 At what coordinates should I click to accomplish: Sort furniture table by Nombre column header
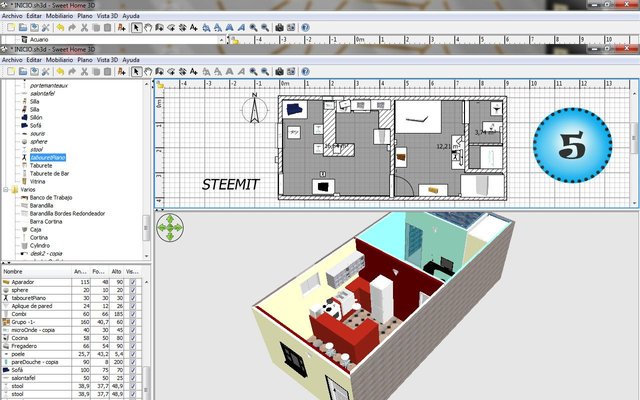[x=37, y=271]
